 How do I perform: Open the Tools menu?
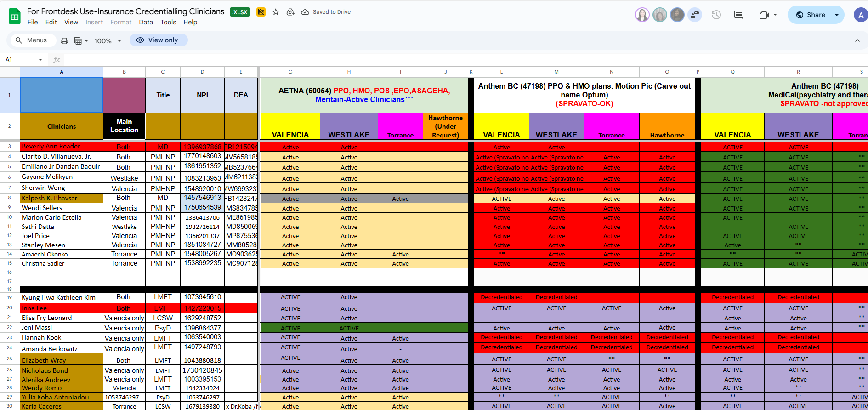pyautogui.click(x=168, y=22)
